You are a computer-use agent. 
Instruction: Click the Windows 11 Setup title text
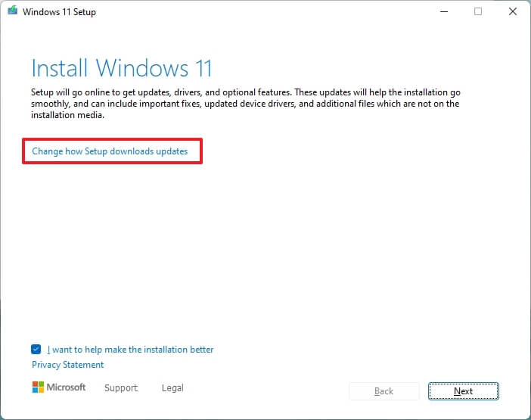pos(59,12)
